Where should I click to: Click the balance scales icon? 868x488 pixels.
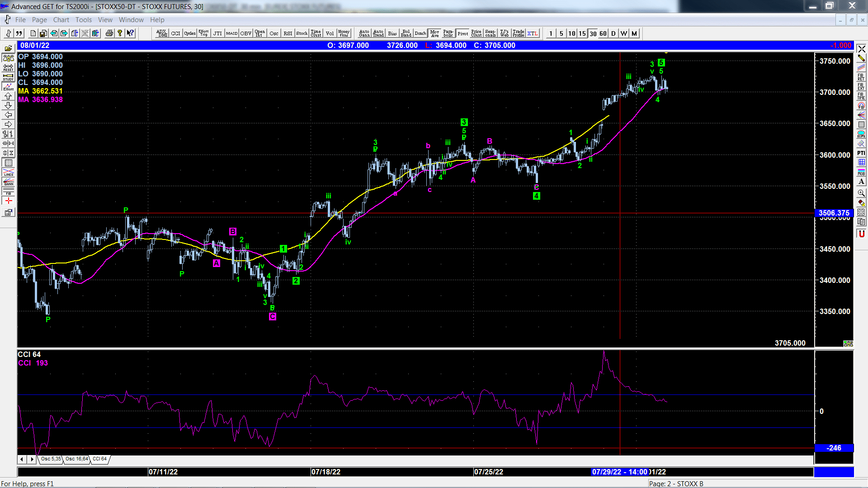[8, 58]
